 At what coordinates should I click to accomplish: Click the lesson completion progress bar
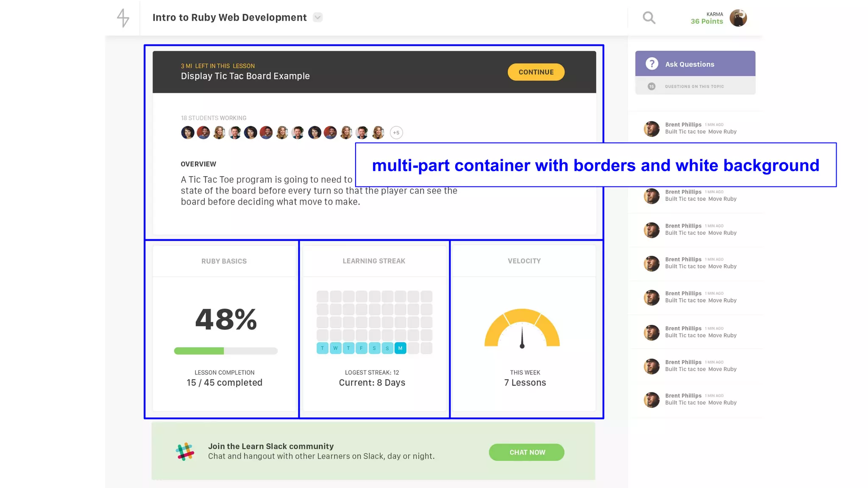[x=225, y=351]
